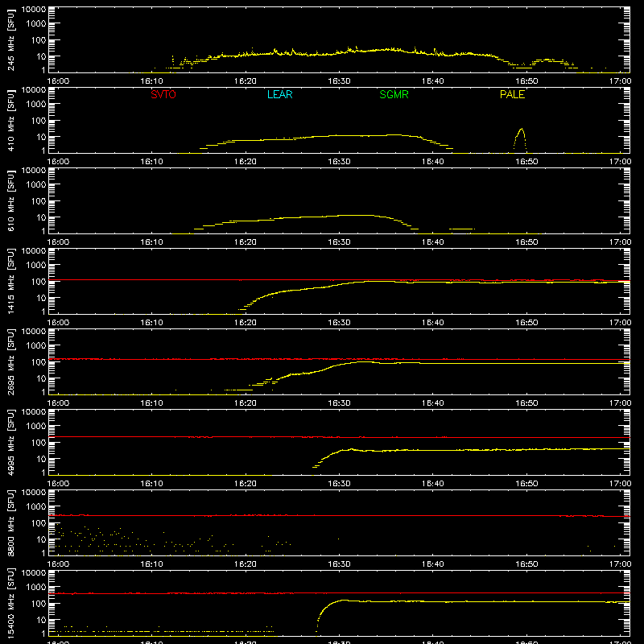Select the 4995 MHz [SFU] axis label
This screenshot has width=644, height=644.
pos(11,442)
